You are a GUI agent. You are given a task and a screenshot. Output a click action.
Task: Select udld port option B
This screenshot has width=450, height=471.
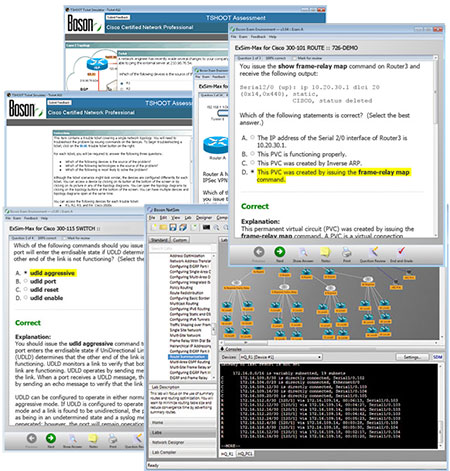click(26, 281)
